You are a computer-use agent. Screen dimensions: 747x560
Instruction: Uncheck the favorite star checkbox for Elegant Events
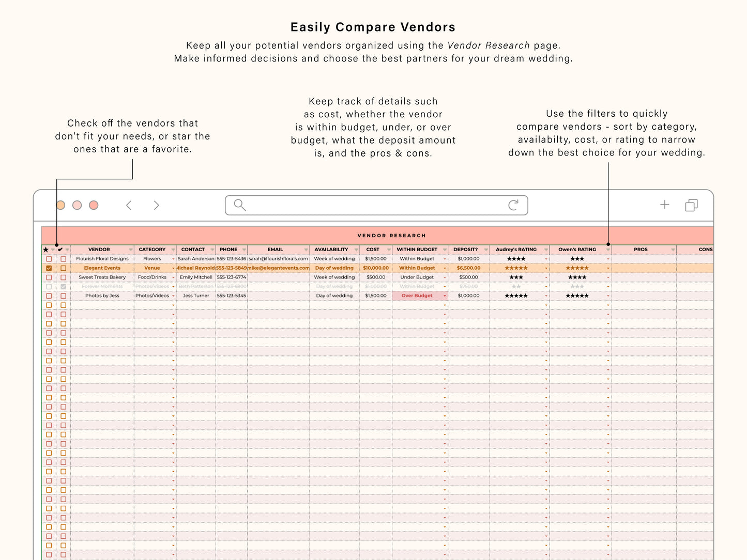[x=49, y=268]
